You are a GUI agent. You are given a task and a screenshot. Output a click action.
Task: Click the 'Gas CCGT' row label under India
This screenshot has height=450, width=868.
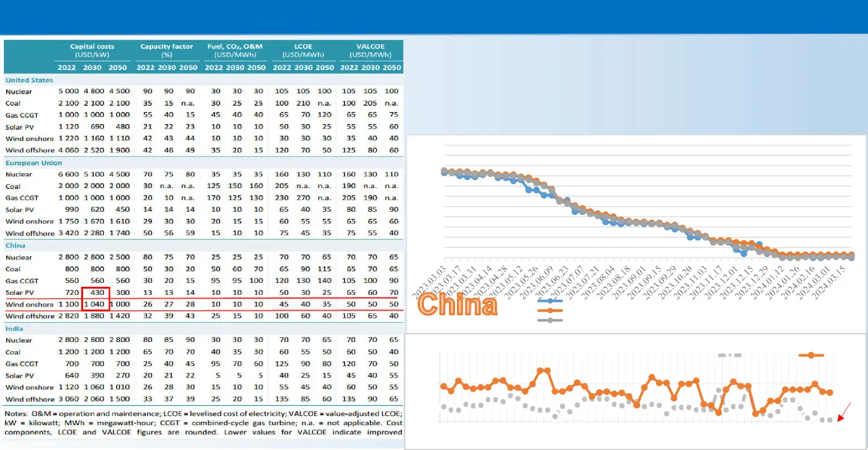tap(22, 364)
